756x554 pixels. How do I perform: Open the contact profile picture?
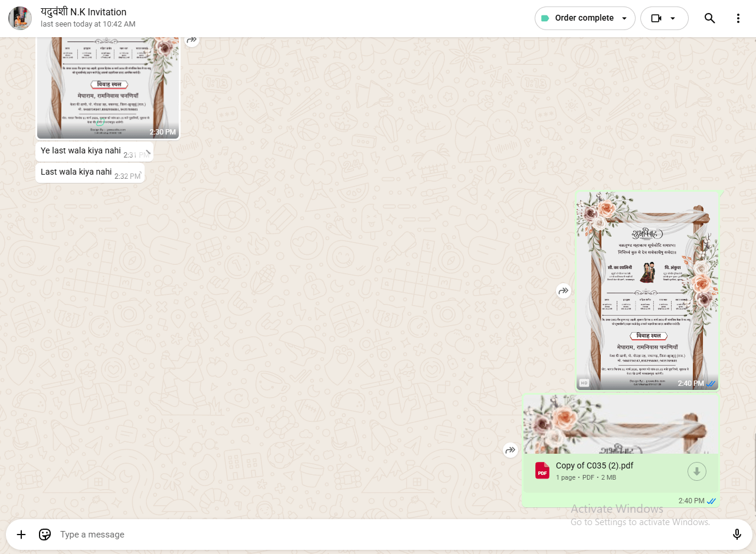(20, 18)
